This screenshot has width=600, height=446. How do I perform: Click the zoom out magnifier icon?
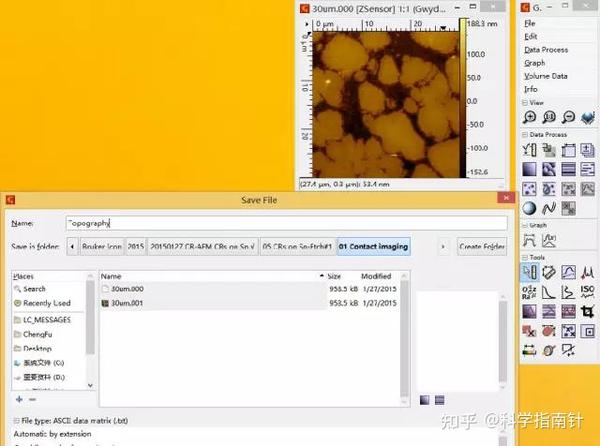(569, 117)
